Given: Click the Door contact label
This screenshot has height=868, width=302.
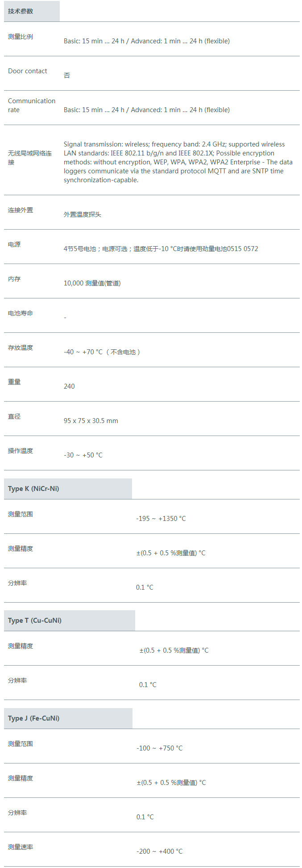Looking at the screenshot, I should point(28,71).
